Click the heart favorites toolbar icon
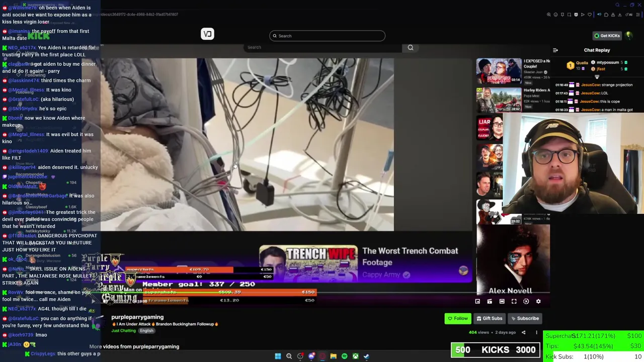The height and width of the screenshot is (362, 644). (590, 15)
